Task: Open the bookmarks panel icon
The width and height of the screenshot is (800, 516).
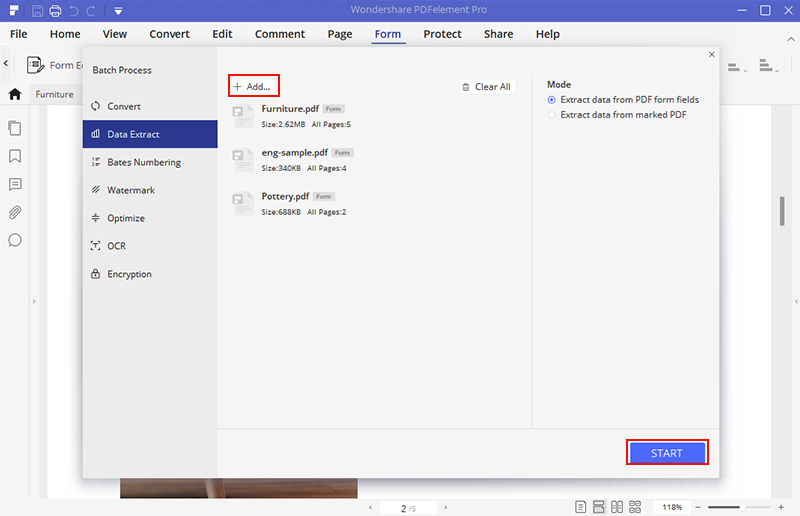Action: tap(15, 156)
